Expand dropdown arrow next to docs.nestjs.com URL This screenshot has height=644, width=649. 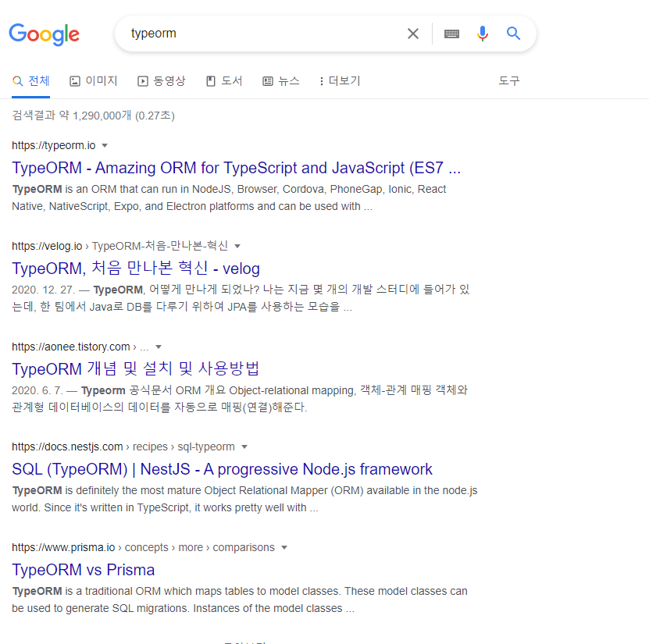point(244,447)
